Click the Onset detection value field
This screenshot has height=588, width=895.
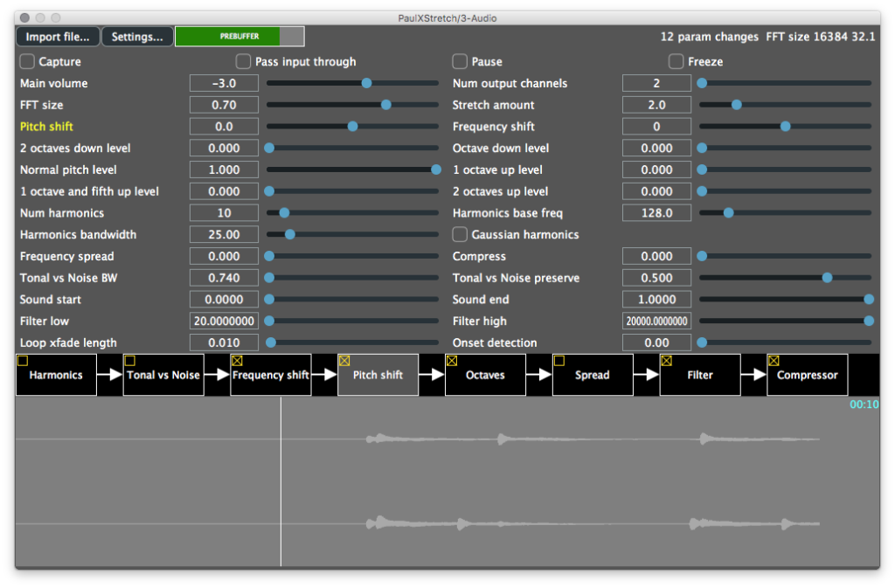click(656, 342)
